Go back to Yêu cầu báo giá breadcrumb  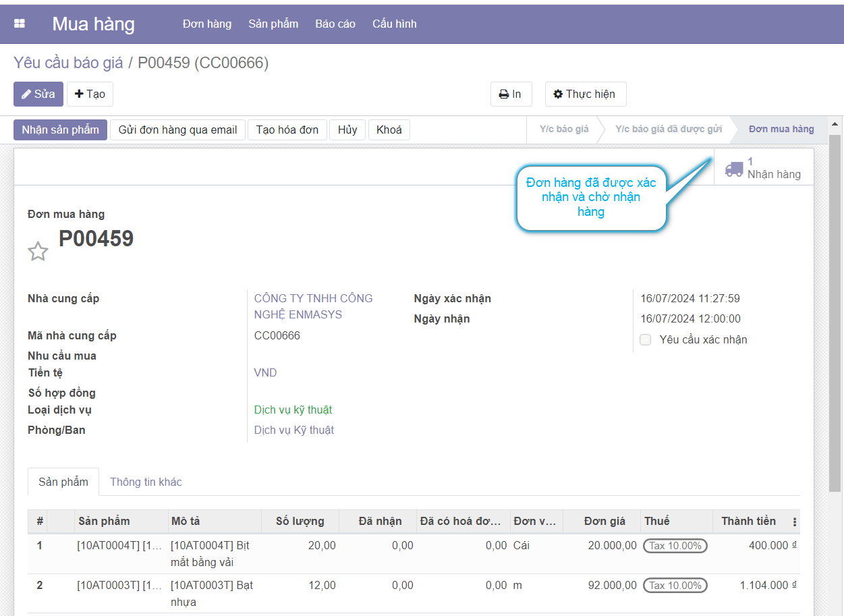click(68, 63)
